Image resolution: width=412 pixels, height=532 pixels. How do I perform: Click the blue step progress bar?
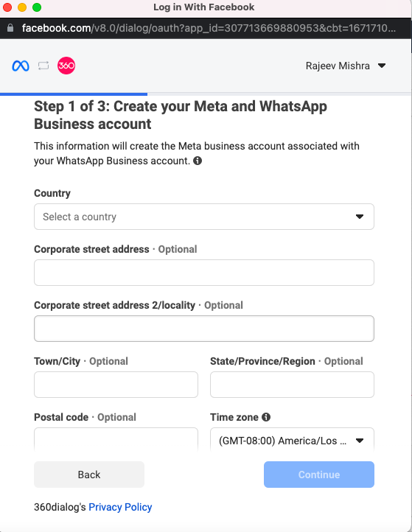pos(74,94)
